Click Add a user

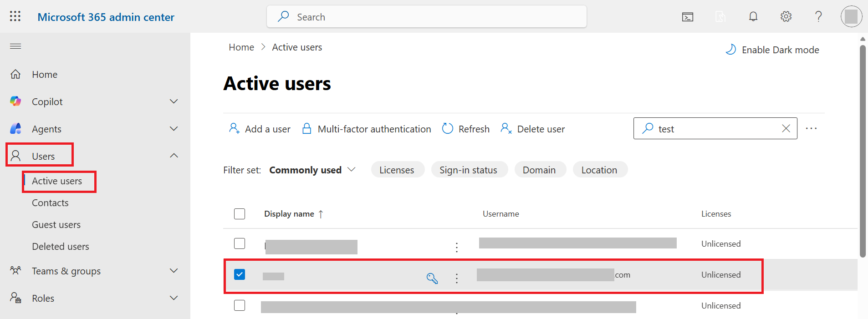[260, 129]
